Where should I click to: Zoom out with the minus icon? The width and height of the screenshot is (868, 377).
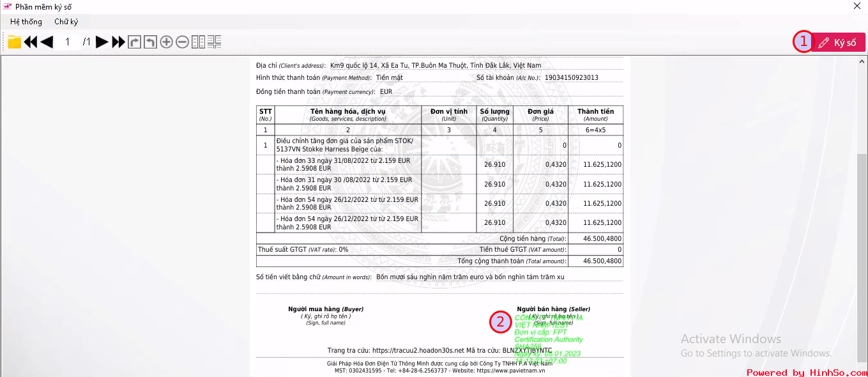coord(182,42)
